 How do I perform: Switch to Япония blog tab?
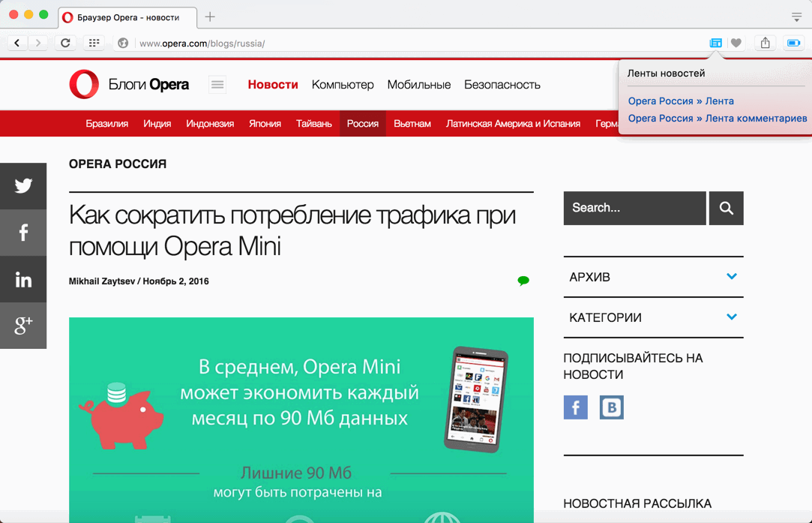265,123
